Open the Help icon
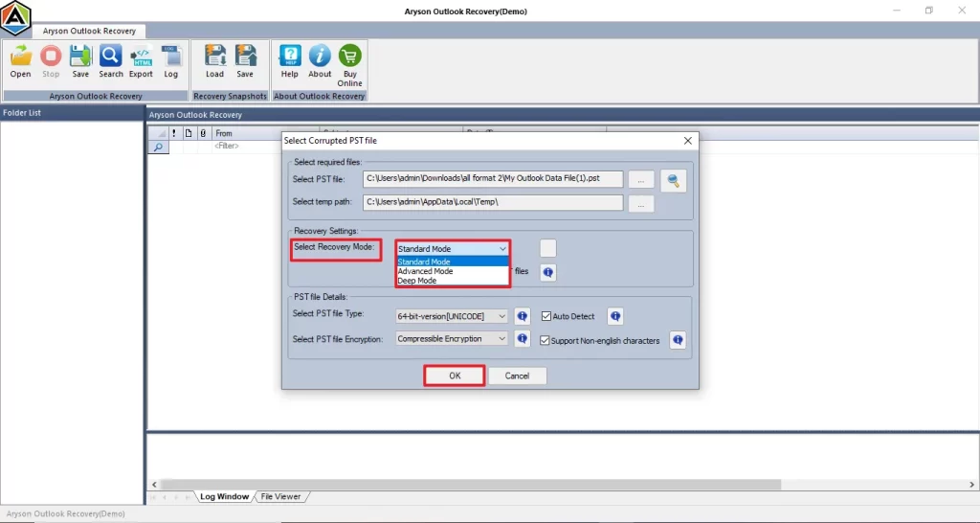The image size is (980, 523). (x=289, y=61)
